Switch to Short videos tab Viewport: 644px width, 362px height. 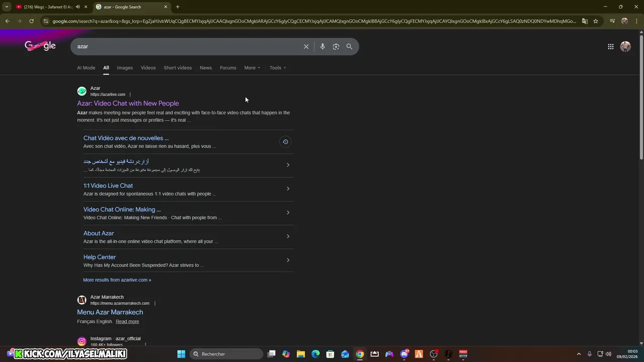coord(178,68)
